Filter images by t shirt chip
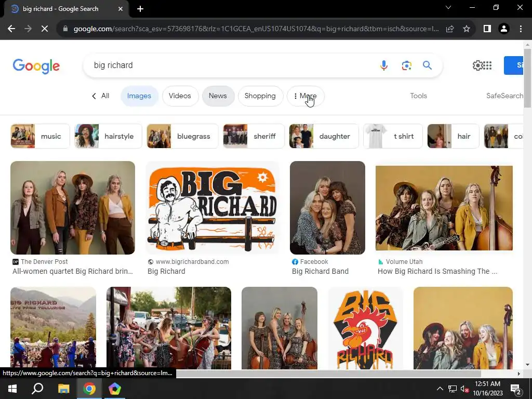The width and height of the screenshot is (532, 399). tap(393, 136)
